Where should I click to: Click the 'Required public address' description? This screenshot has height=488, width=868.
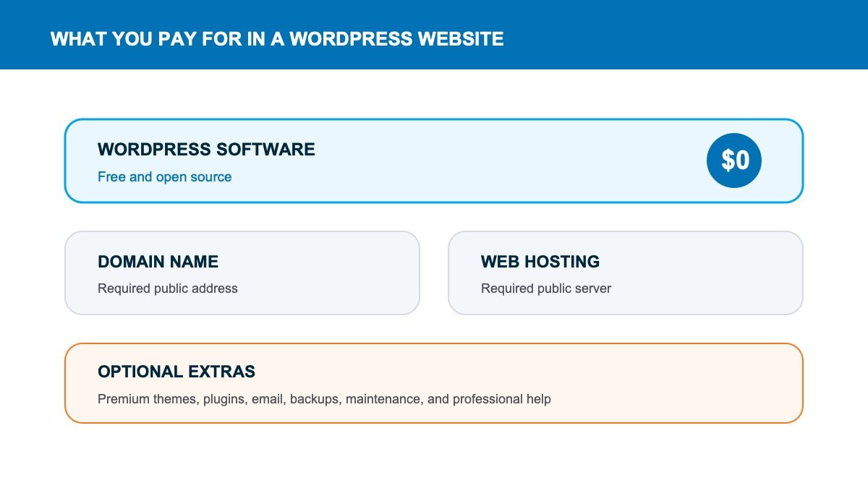(168, 288)
